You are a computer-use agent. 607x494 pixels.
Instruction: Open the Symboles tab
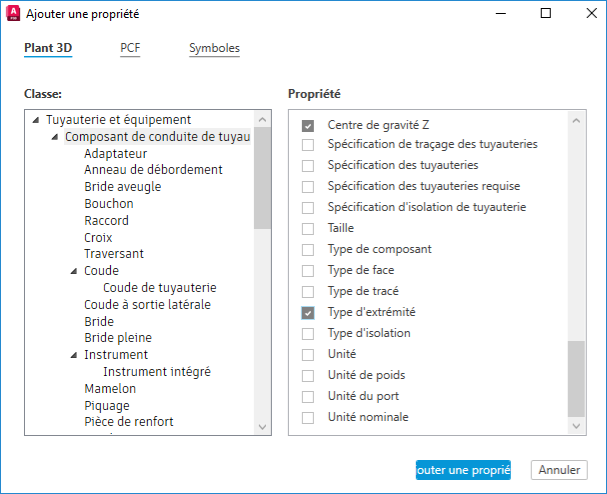[214, 48]
